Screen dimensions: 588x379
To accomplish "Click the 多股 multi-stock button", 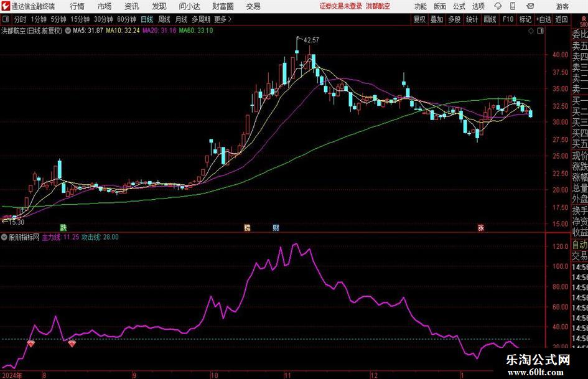I will pyautogui.click(x=454, y=19).
